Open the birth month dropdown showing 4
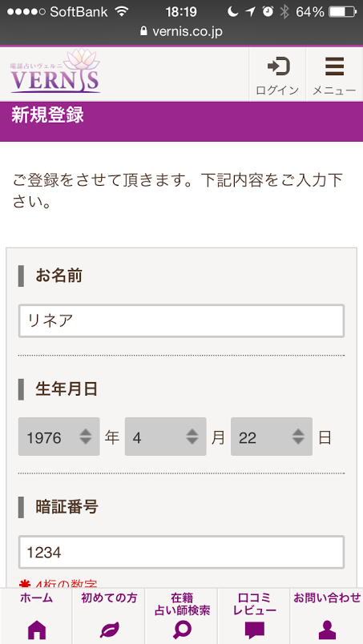363x644 pixels. 165,437
